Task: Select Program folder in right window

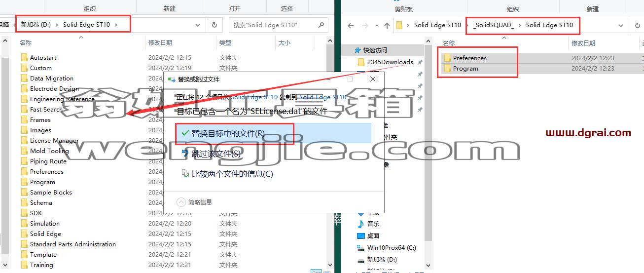Action: click(465, 69)
